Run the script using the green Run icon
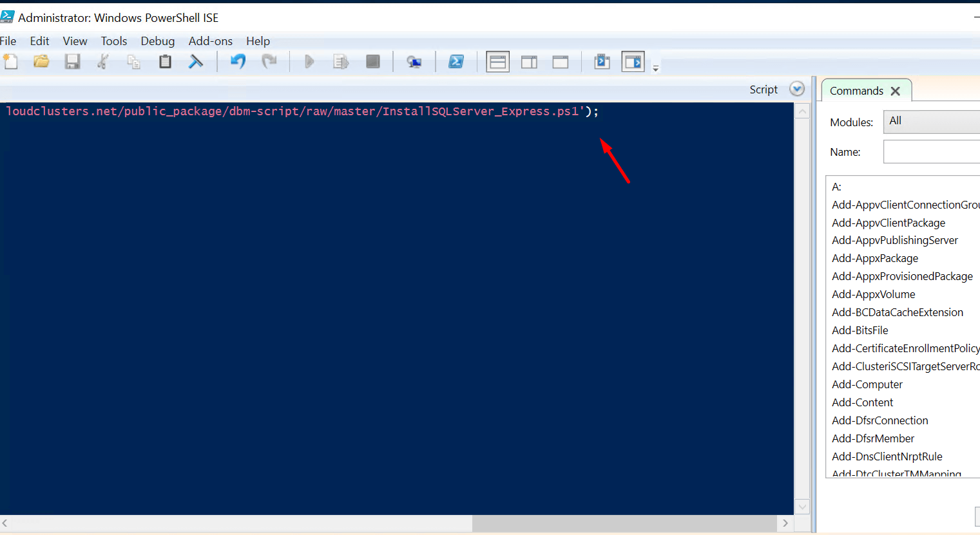 click(x=309, y=61)
